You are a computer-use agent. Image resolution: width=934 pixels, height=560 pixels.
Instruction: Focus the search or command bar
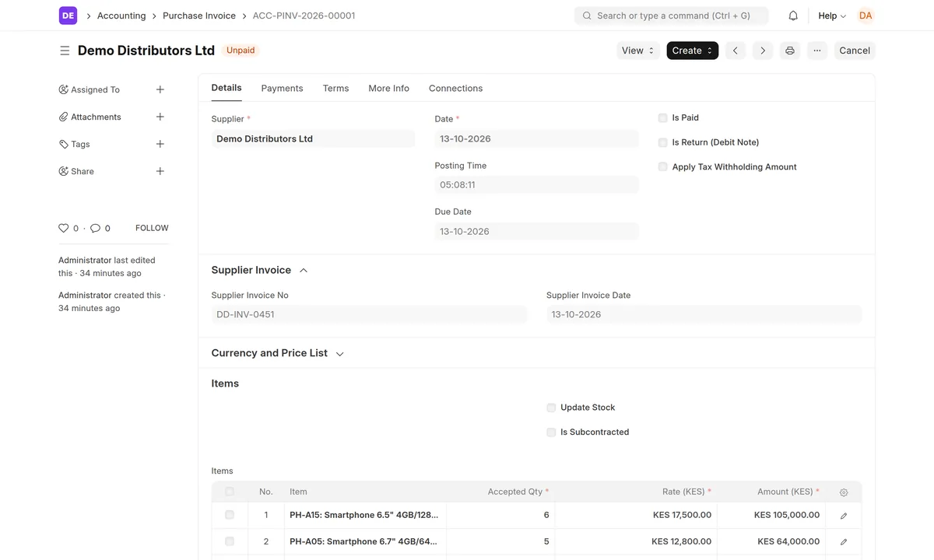tap(671, 16)
